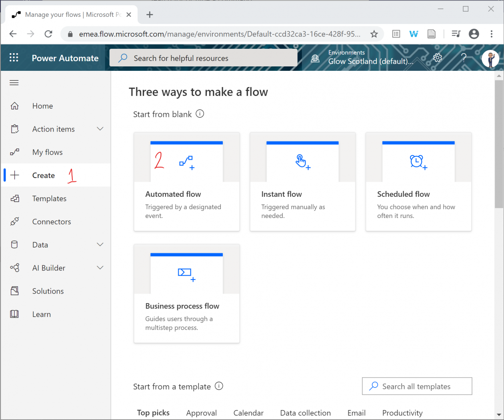Close the Manage your flows browser tab
This screenshot has width=504, height=420.
click(x=129, y=15)
